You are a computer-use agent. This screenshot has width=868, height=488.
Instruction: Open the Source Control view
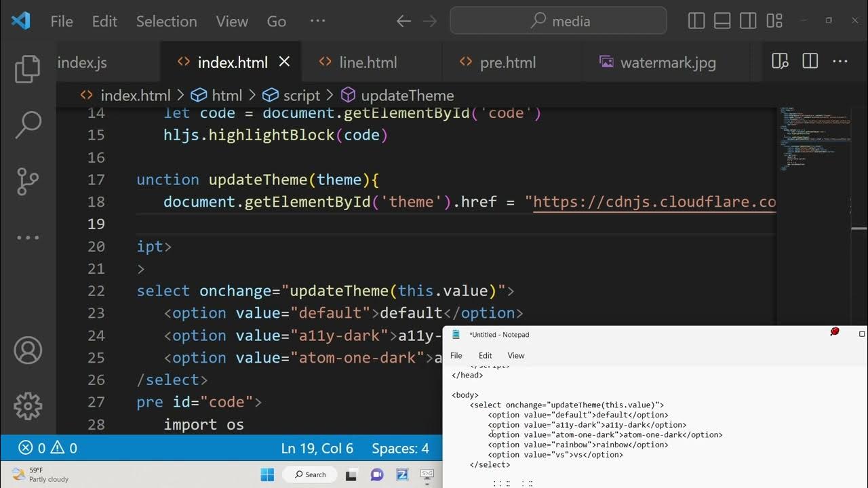click(28, 181)
